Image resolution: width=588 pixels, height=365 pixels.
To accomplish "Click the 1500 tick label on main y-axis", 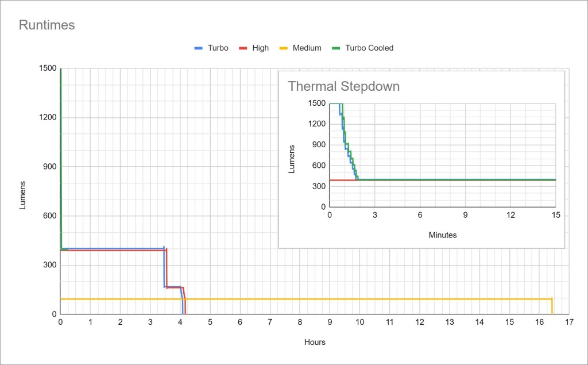I will point(49,68).
